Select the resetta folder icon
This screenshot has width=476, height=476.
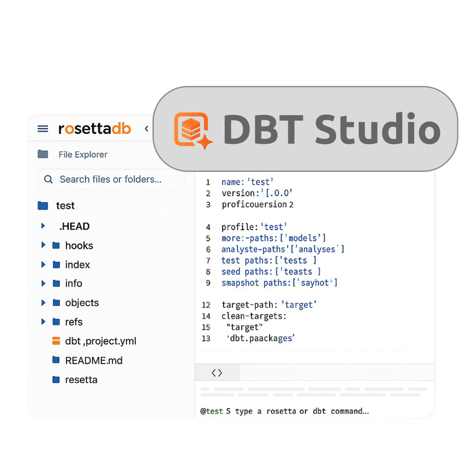tap(56, 379)
